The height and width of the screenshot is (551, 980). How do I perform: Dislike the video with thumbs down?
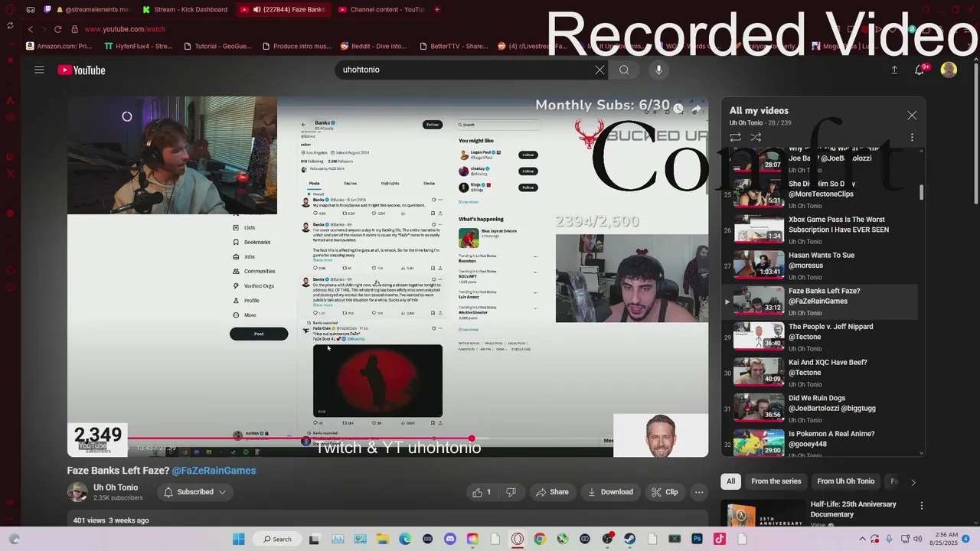pos(511,492)
